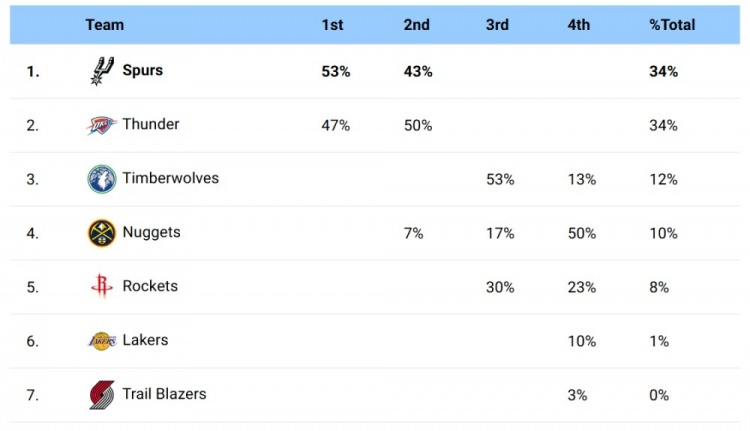Viewport: 750px width, 431px height.
Task: Select Lakers' 1% total cell
Action: point(659,341)
